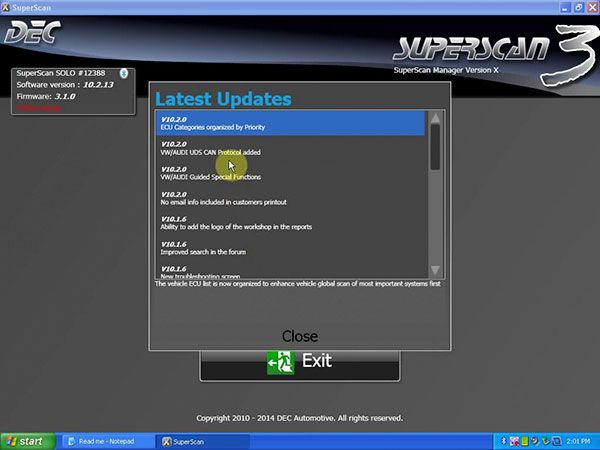Select No email info in customers printout entry
The image size is (600, 450).
[x=290, y=198]
